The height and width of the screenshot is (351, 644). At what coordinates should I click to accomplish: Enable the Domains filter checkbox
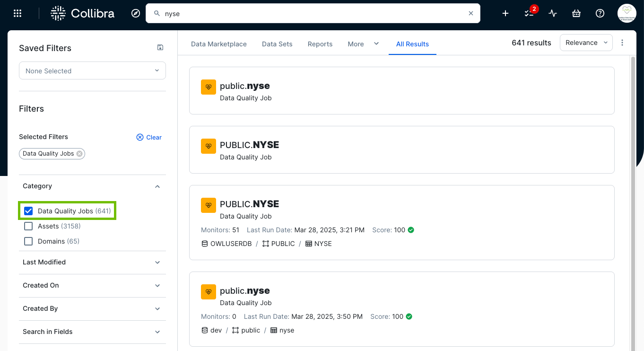[28, 241]
